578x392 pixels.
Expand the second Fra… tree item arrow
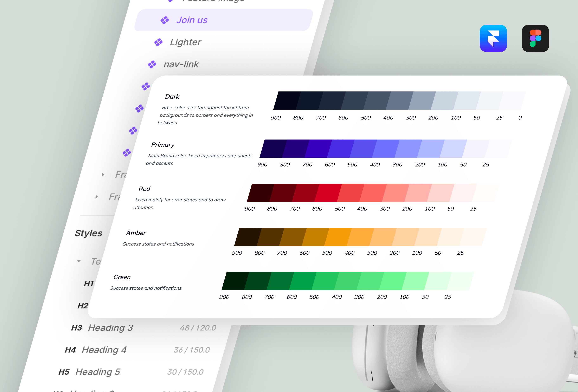pos(96,197)
